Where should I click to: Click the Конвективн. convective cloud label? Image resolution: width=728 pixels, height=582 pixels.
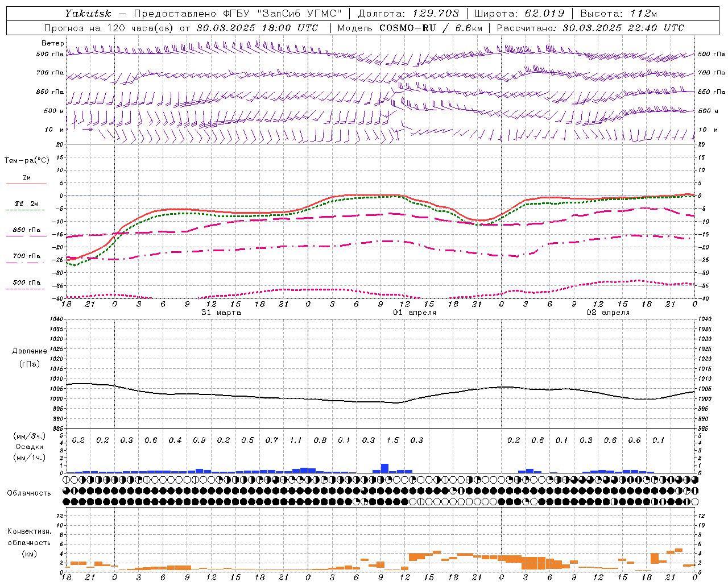30,531
